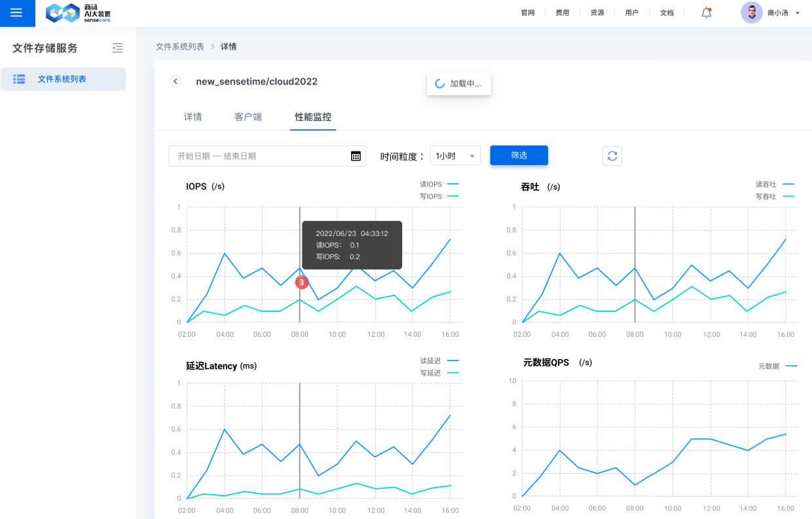Click the 开始日期 — 结束日期 input field
The image size is (812, 519).
255,155
